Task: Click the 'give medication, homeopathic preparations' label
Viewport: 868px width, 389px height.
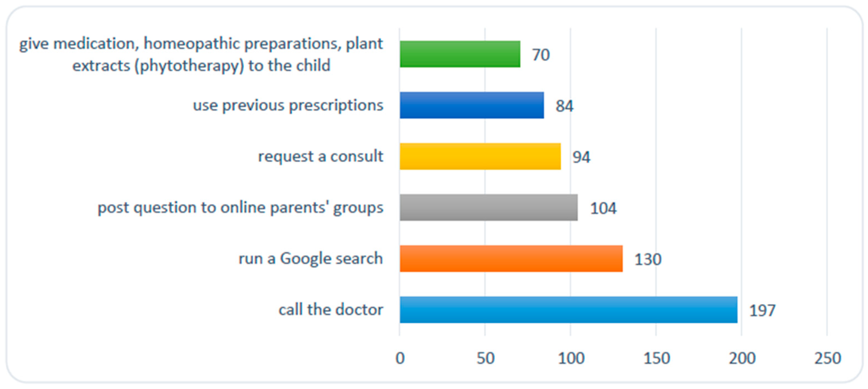Action: 201,54
